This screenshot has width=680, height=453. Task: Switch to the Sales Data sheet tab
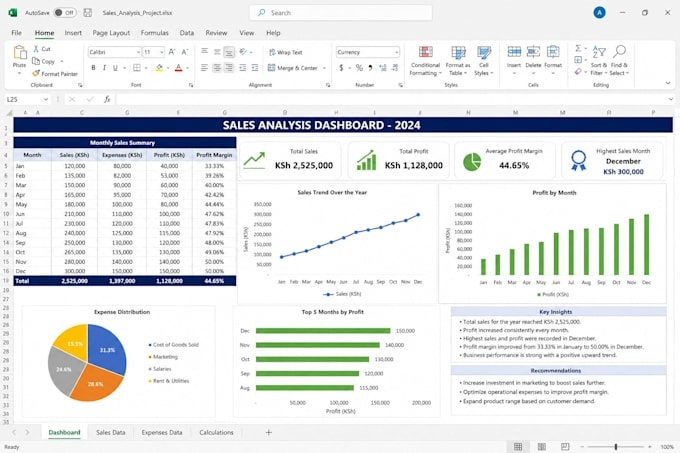tap(111, 433)
